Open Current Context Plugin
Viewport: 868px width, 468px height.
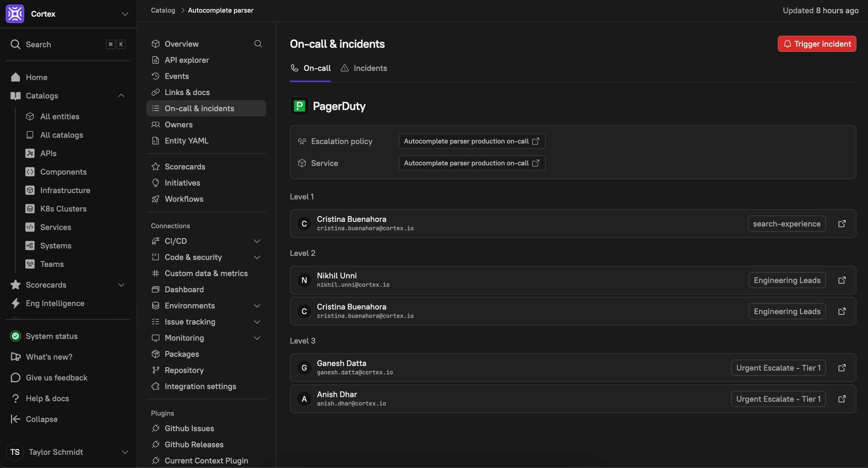pyautogui.click(x=206, y=460)
